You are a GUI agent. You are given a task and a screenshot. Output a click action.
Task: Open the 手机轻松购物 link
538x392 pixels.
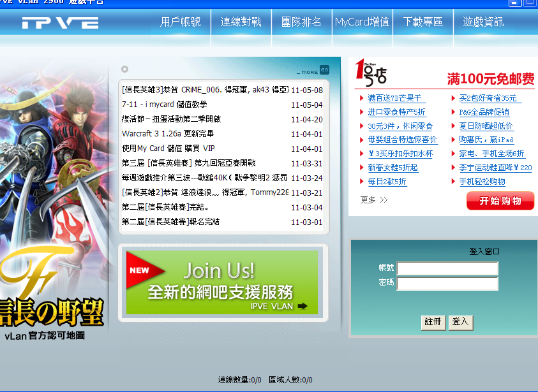point(482,182)
